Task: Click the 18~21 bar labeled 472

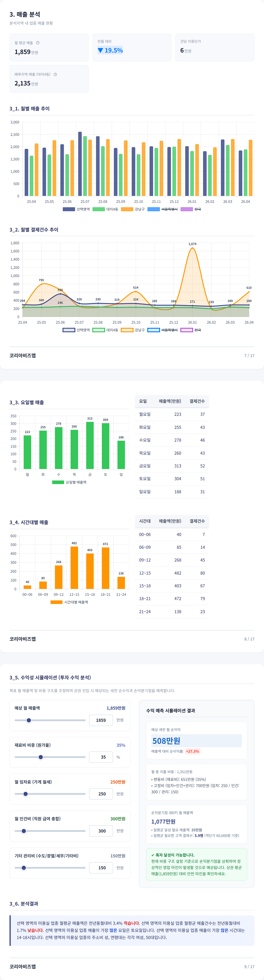Action: tap(106, 568)
